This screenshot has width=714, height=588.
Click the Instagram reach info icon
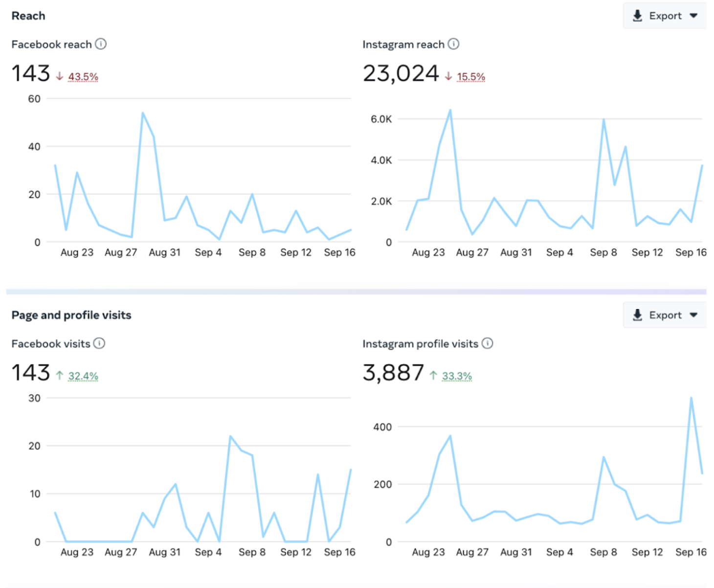tap(453, 44)
